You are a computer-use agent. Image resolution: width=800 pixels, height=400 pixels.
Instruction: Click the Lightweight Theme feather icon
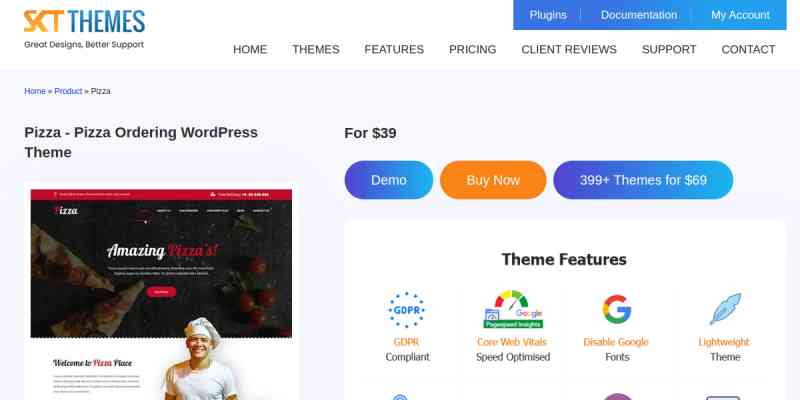pyautogui.click(x=725, y=309)
